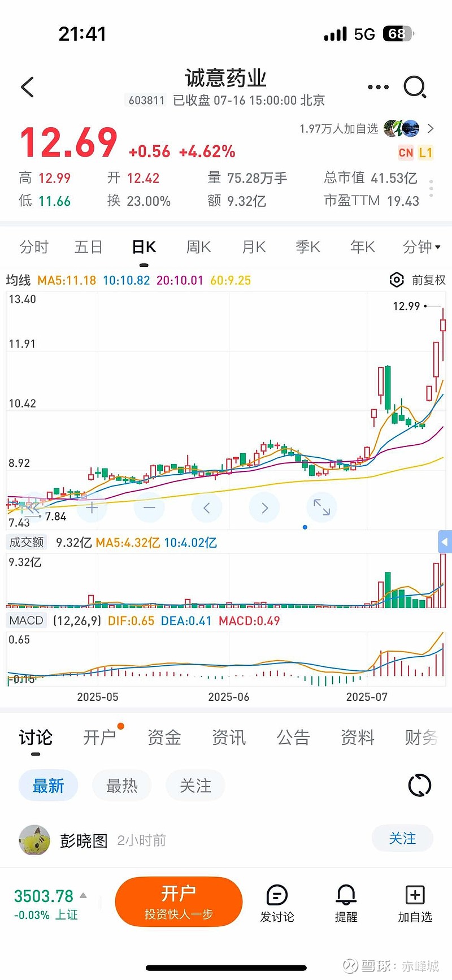
Task: Open the 上证 index ticker 3503.78
Action: click(x=44, y=896)
